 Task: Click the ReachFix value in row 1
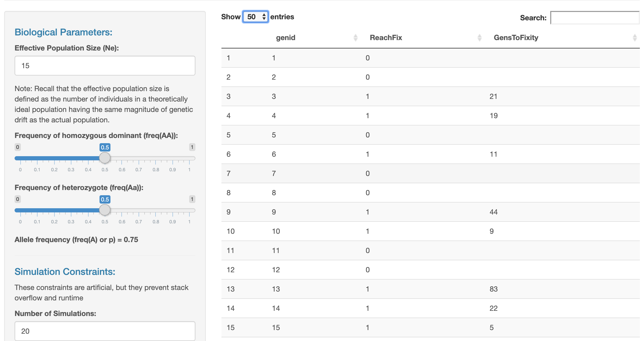pyautogui.click(x=367, y=58)
